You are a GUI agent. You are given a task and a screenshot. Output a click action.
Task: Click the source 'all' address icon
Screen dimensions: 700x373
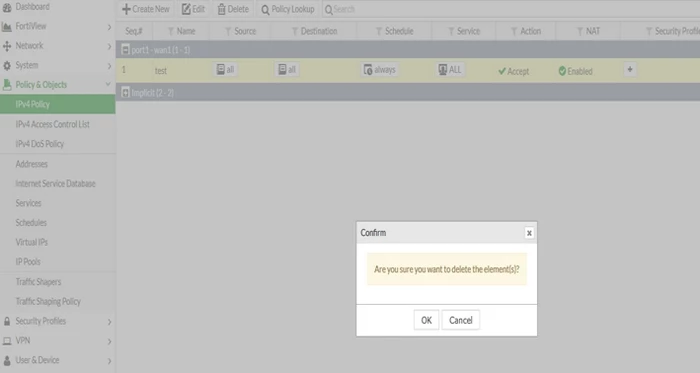tap(221, 69)
